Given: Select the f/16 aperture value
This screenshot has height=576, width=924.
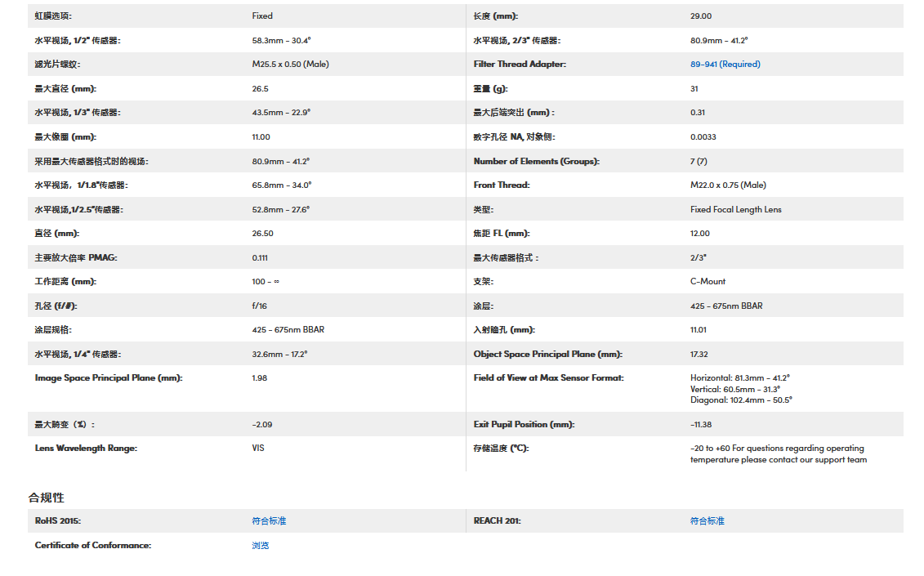Looking at the screenshot, I should click(260, 306).
